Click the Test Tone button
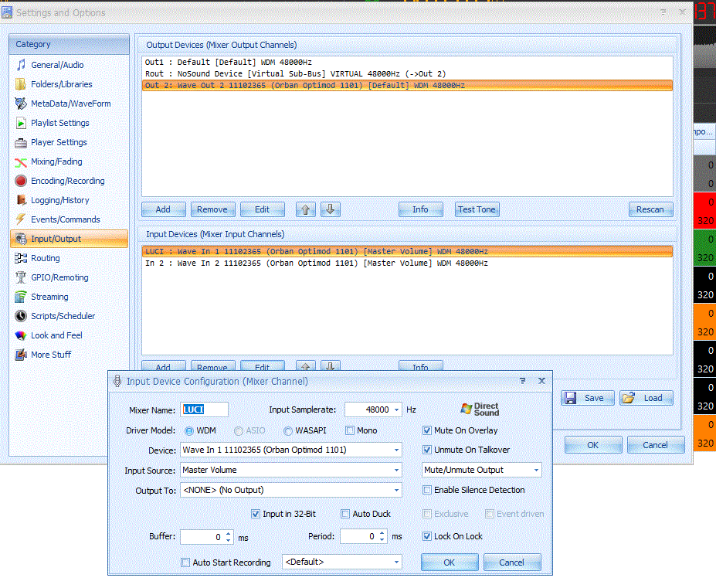Screen dimensions: 716x588 tap(477, 209)
